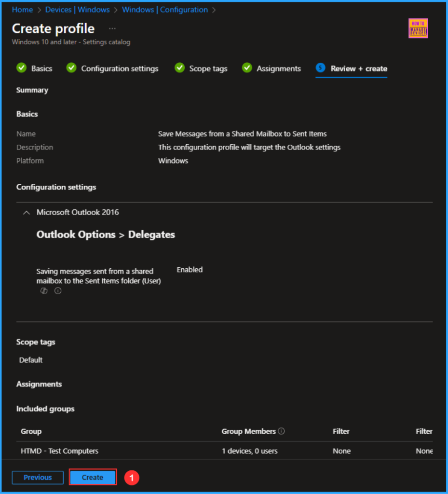Viewport: 448px width, 494px height.
Task: Click the green checkmark beside Scope tags
Action: (179, 68)
